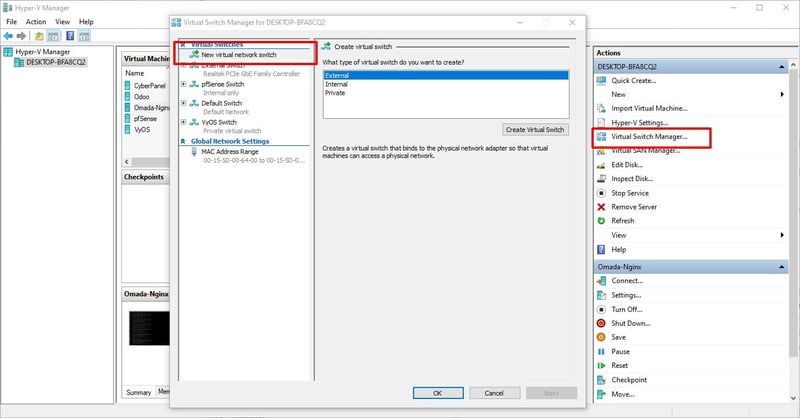This screenshot has height=418, width=800.
Task: Click the Virtual Switch Manager icon in Actions
Action: coord(602,136)
